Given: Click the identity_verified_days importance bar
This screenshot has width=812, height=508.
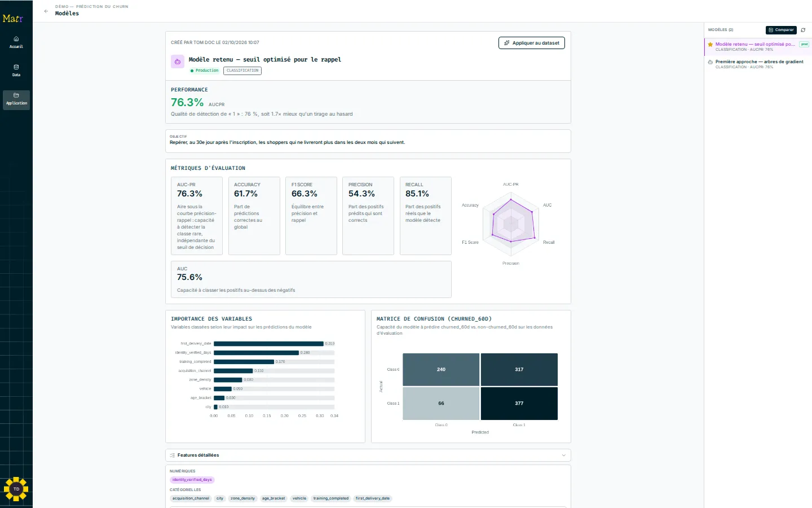Looking at the screenshot, I should tap(256, 353).
